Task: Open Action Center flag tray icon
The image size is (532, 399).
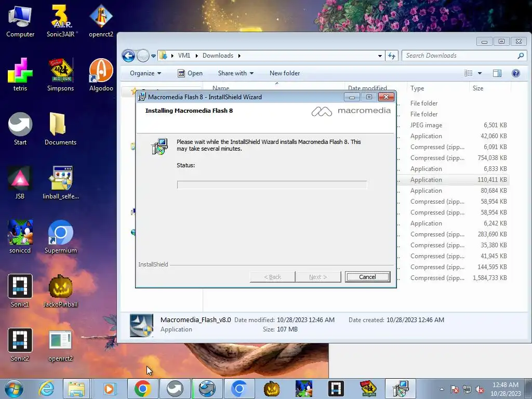Action: click(455, 390)
